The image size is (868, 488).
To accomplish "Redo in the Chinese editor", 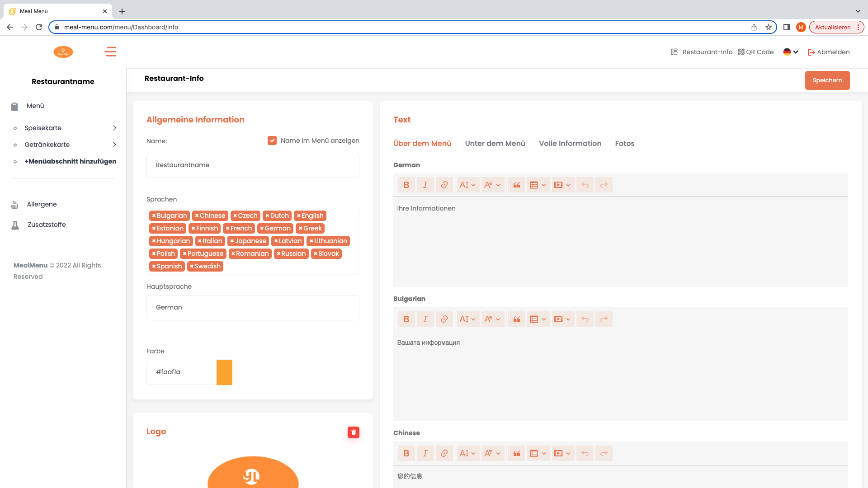I will click(x=604, y=453).
